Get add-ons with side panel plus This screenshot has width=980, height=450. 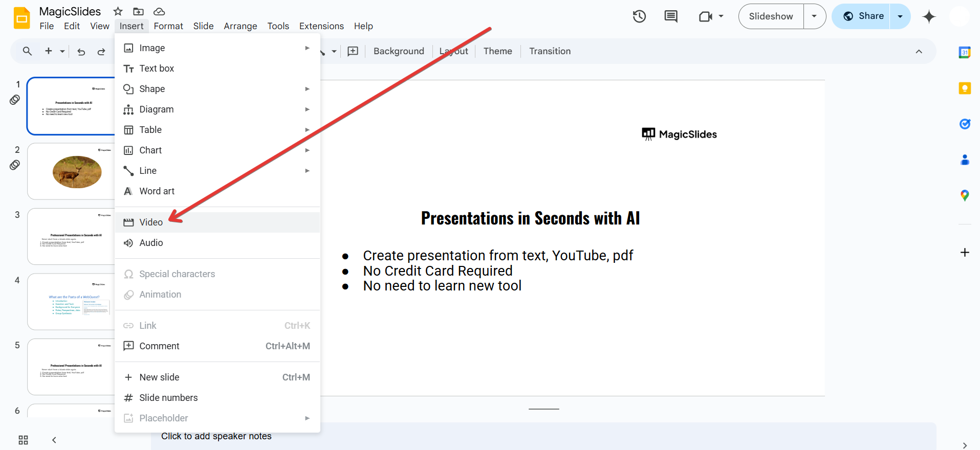tap(965, 253)
